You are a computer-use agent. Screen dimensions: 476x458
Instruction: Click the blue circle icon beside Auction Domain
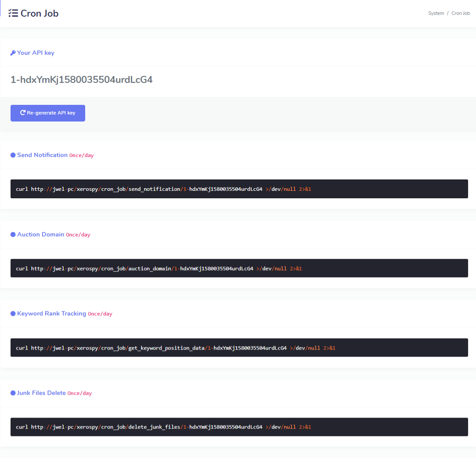click(13, 235)
